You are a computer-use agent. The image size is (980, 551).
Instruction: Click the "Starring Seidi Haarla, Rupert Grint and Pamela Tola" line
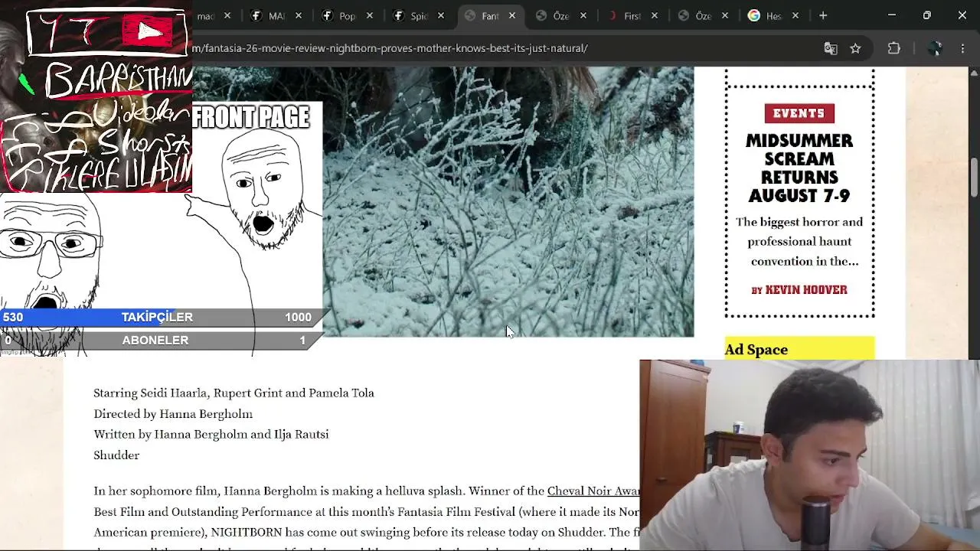pos(234,393)
